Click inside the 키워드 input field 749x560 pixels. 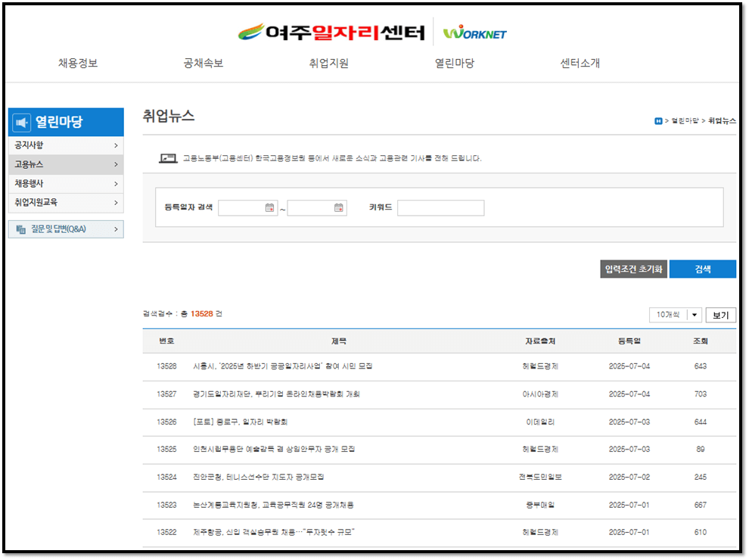[x=443, y=207]
